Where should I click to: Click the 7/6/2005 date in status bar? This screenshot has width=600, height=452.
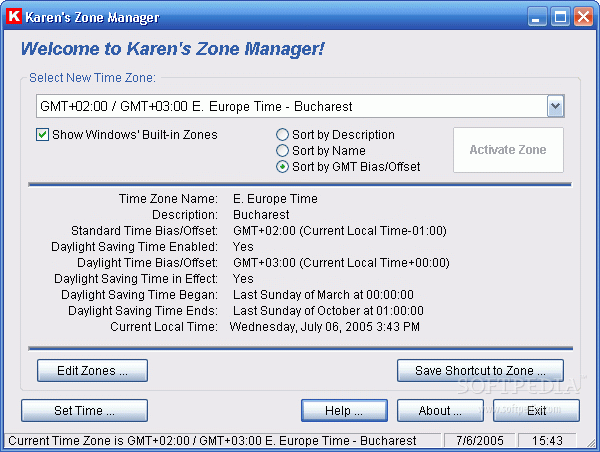point(480,441)
